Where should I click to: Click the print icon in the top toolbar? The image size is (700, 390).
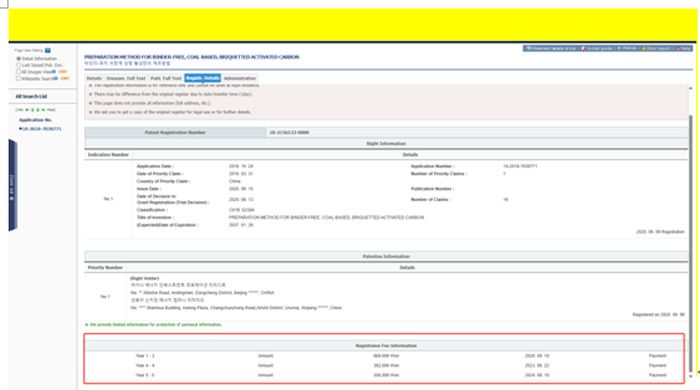(x=619, y=48)
